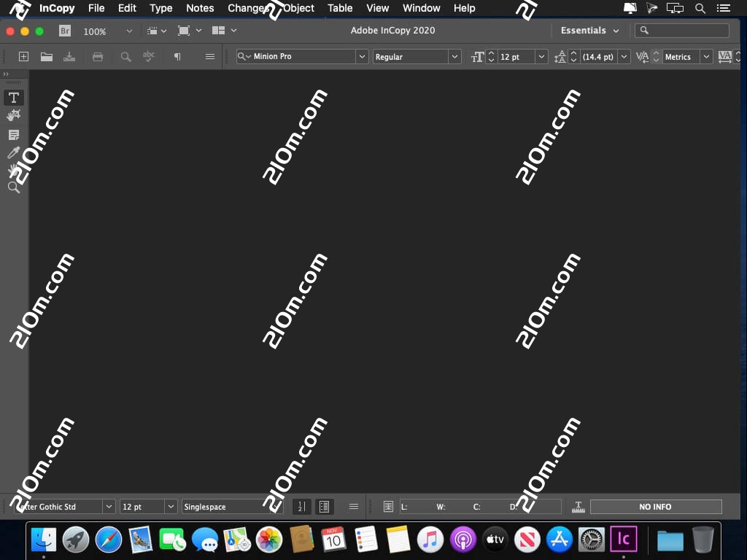Open View Options dropdown
This screenshot has height=560, width=747.
click(x=157, y=31)
